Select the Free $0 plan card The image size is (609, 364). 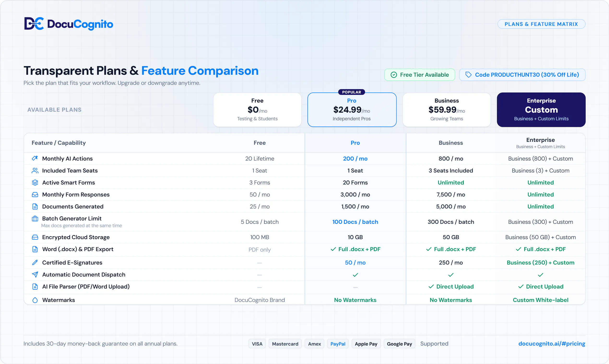click(257, 110)
